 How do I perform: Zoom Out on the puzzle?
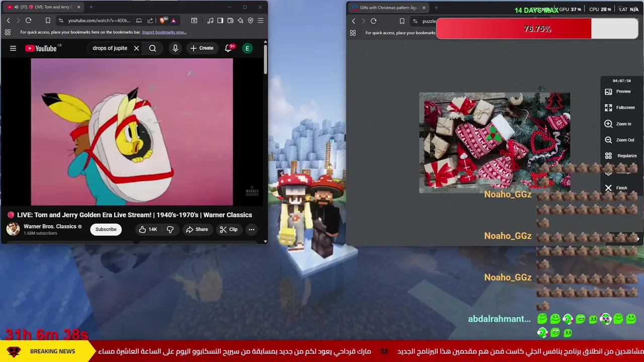620,140
